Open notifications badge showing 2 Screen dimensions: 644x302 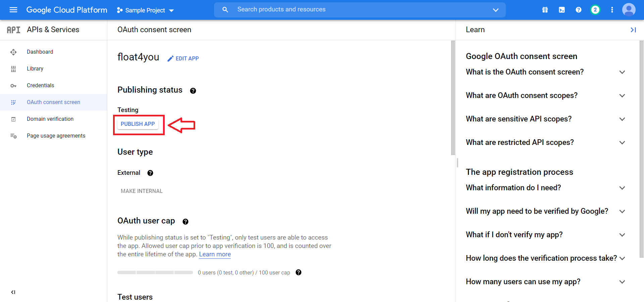coord(595,10)
